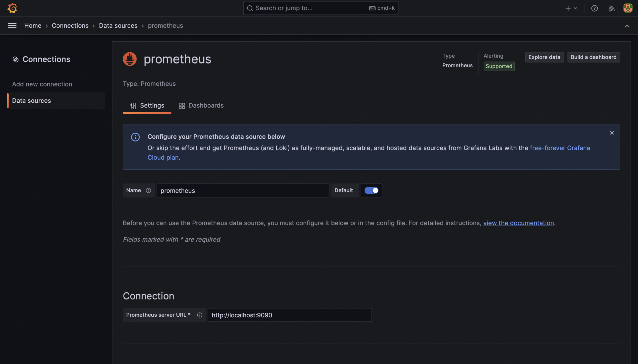Open the news feed RSS icon
The height and width of the screenshot is (364, 638).
pyautogui.click(x=611, y=8)
